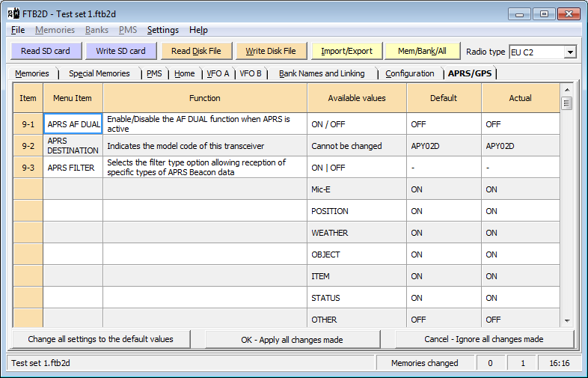The height and width of the screenshot is (378, 588).
Task: Click the ITEM filter row label
Action: pyautogui.click(x=357, y=276)
